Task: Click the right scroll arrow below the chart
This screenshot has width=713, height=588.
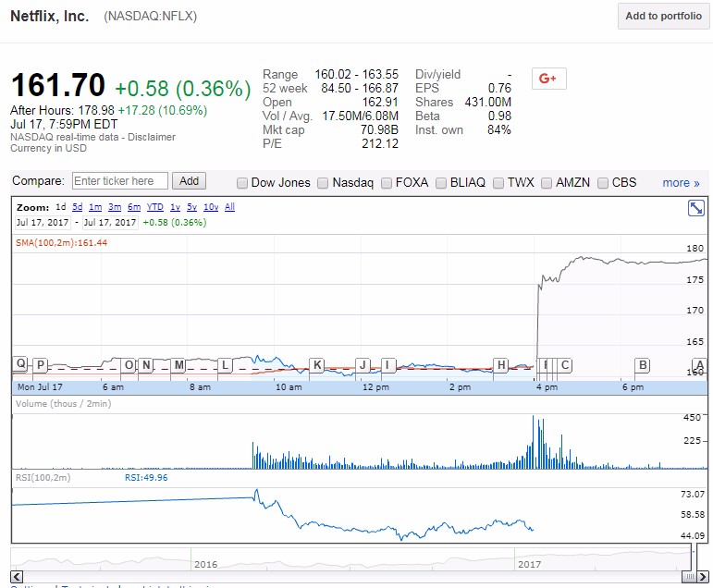Action: coord(703,577)
